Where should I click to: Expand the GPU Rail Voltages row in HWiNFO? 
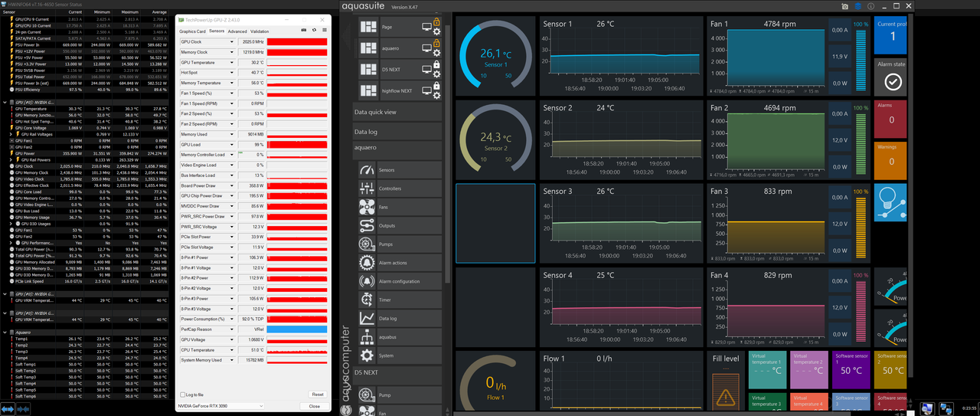pos(11,134)
